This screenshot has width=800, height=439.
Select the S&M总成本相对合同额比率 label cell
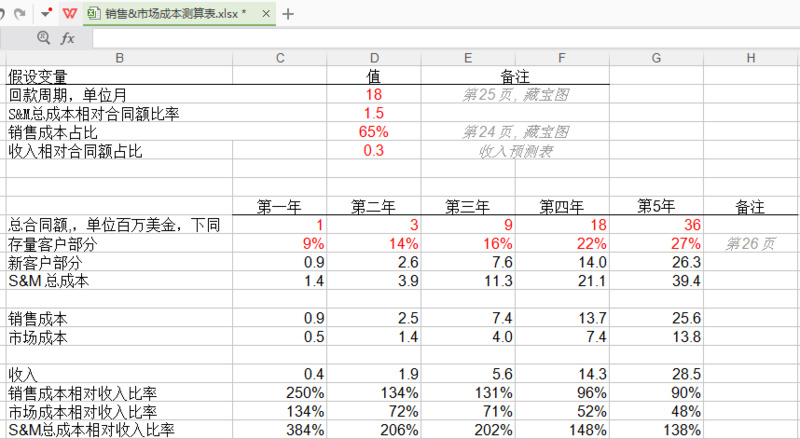(x=119, y=113)
